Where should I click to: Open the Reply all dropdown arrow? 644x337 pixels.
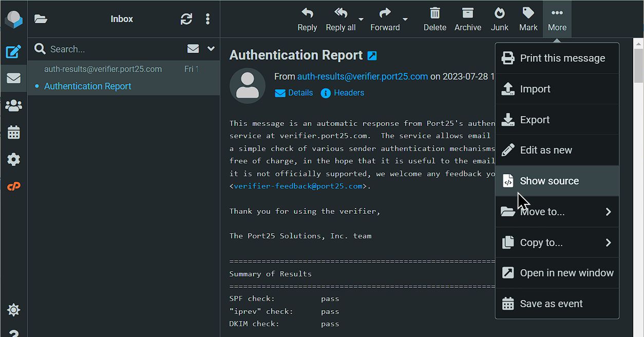pyautogui.click(x=361, y=20)
